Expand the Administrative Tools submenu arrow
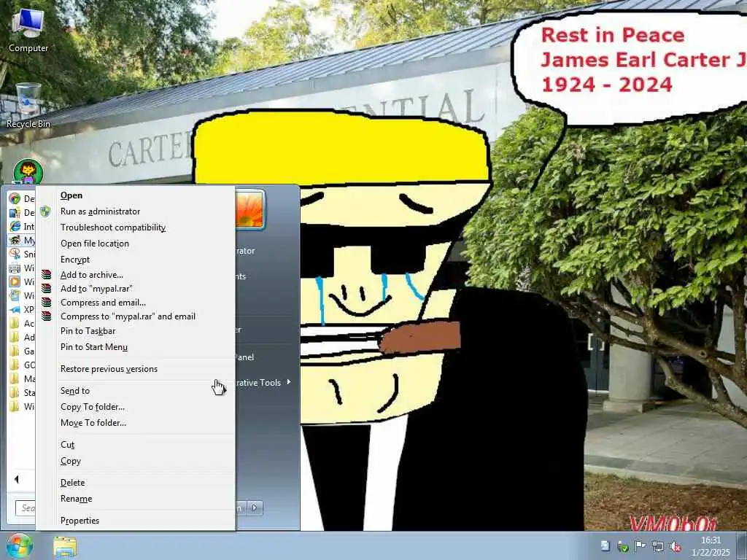The image size is (747, 560). (x=289, y=382)
